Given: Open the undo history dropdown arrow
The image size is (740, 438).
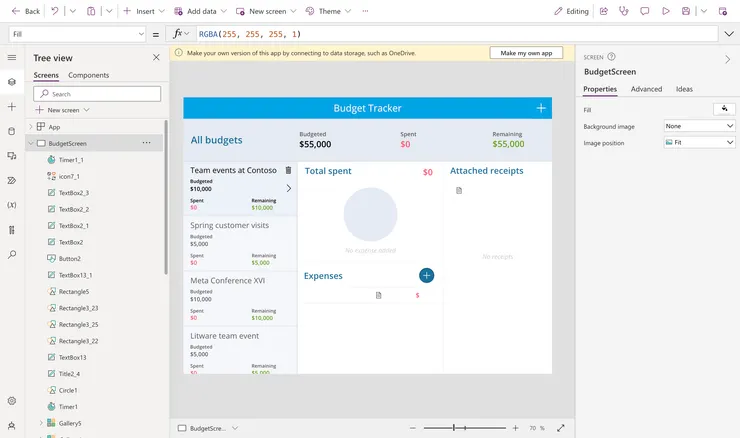Looking at the screenshot, I should click(x=73, y=11).
